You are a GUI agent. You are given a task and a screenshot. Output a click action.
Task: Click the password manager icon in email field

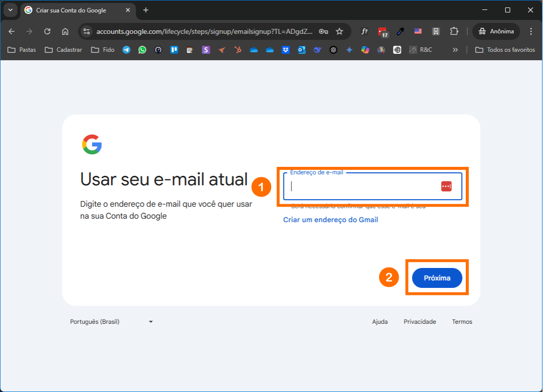446,186
